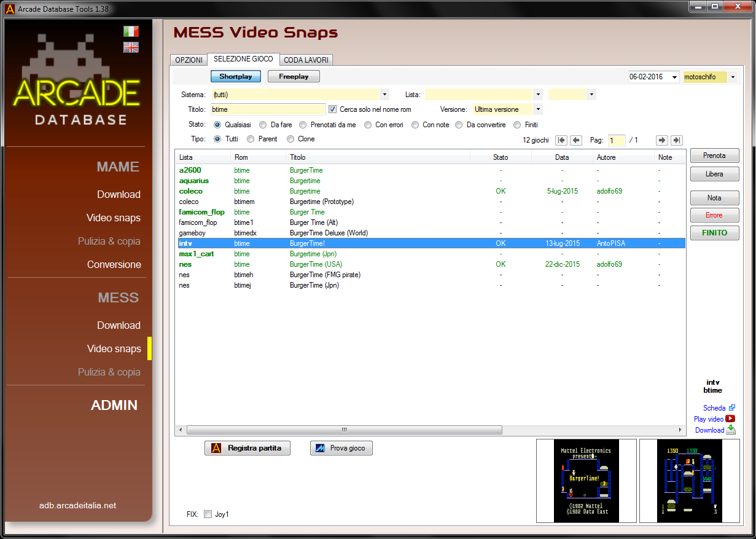The width and height of the screenshot is (756, 539).
Task: Go to the next page arrow icon
Action: (661, 140)
